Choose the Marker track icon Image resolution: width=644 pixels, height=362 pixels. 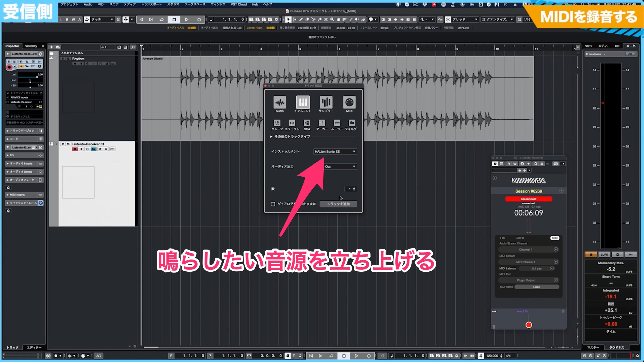coord(322,123)
